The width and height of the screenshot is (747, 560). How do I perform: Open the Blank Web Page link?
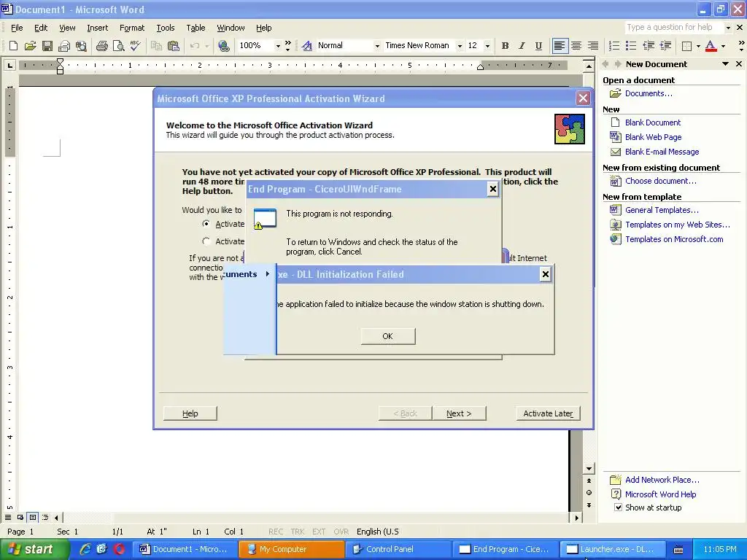pos(653,137)
